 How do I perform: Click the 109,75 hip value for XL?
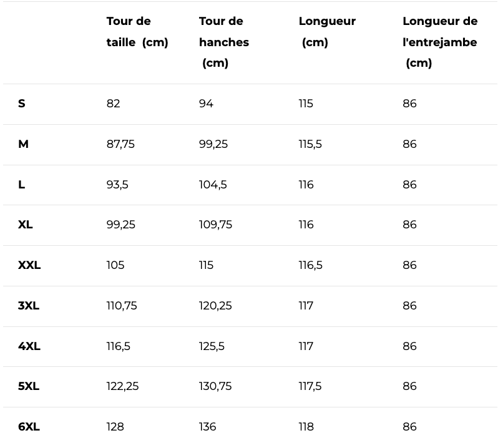215,225
